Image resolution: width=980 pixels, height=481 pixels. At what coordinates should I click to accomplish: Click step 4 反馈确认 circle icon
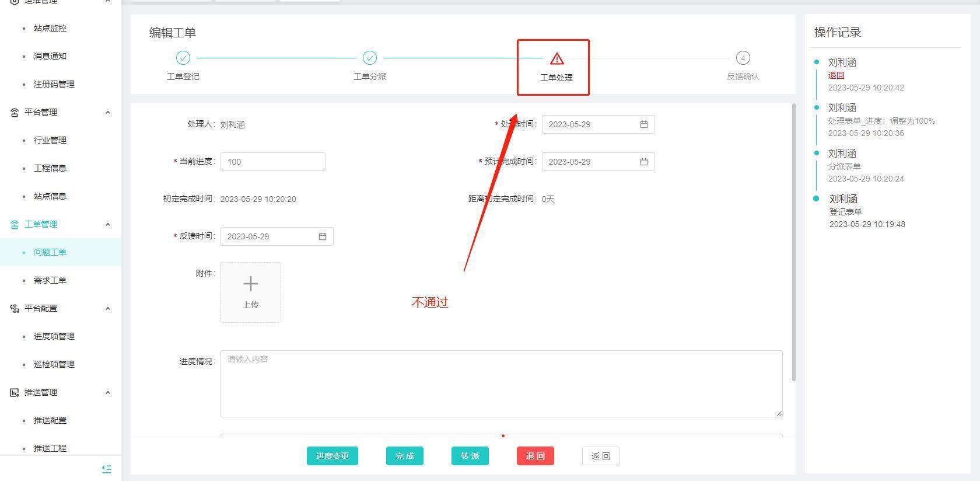pos(743,58)
